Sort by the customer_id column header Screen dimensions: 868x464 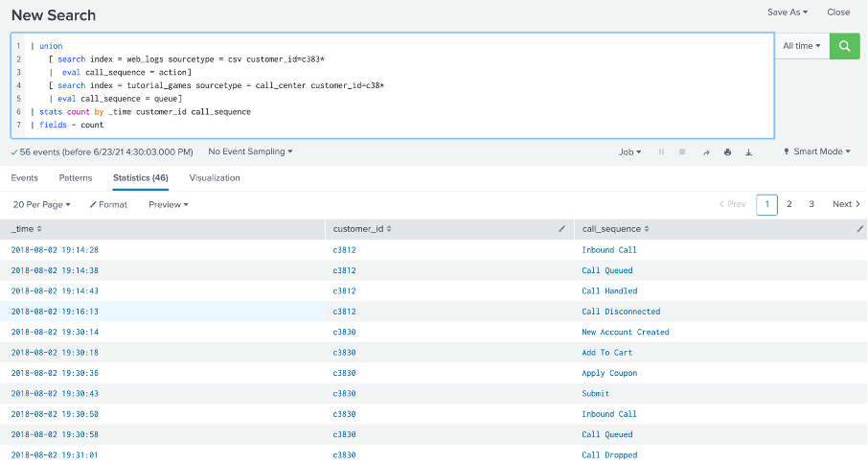tap(362, 229)
